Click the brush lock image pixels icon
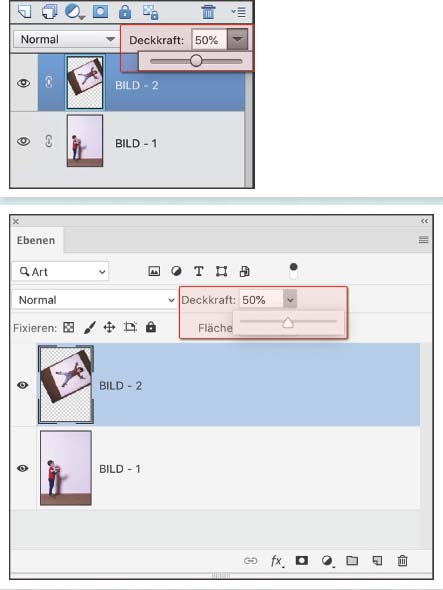Viewport: 443px width, 590px height. 90,327
